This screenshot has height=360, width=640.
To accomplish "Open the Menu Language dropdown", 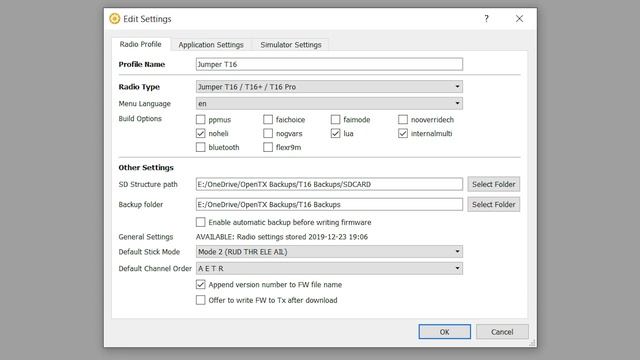I will point(329,103).
